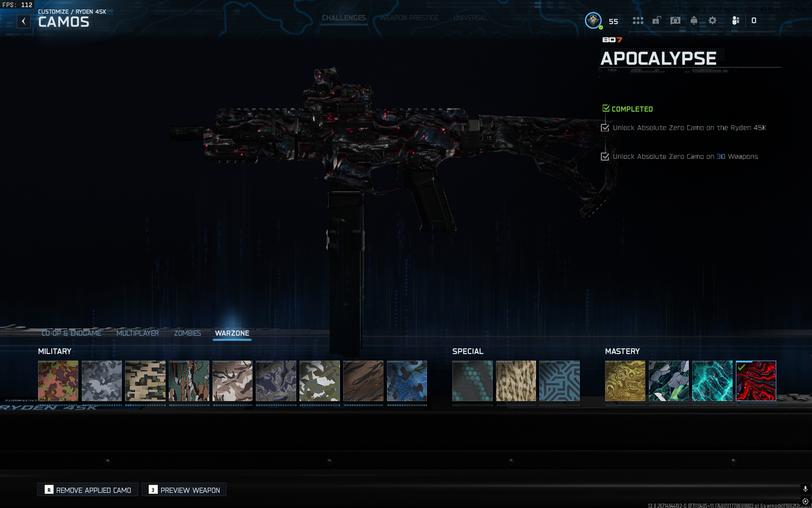Select the Co-op & Endgame camo tab
Viewport: 812px width, 508px height.
[x=72, y=333]
